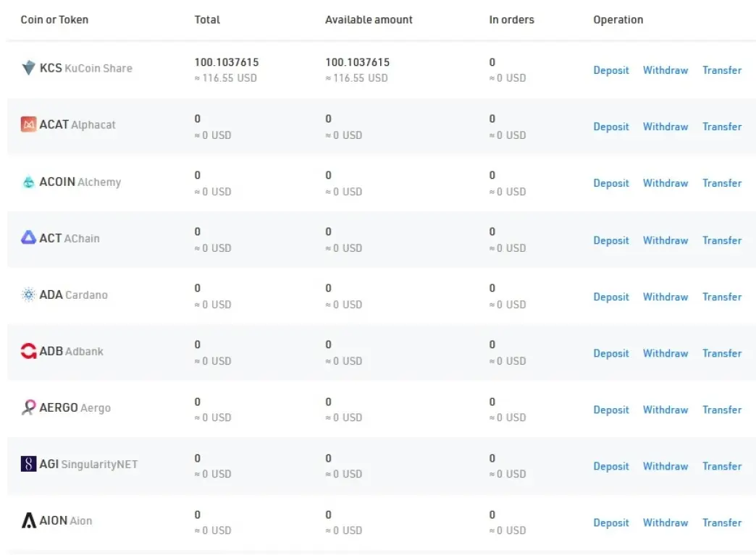The image size is (756, 555).
Task: Click the ACOIN Alchemy coin icon
Action: click(x=28, y=182)
